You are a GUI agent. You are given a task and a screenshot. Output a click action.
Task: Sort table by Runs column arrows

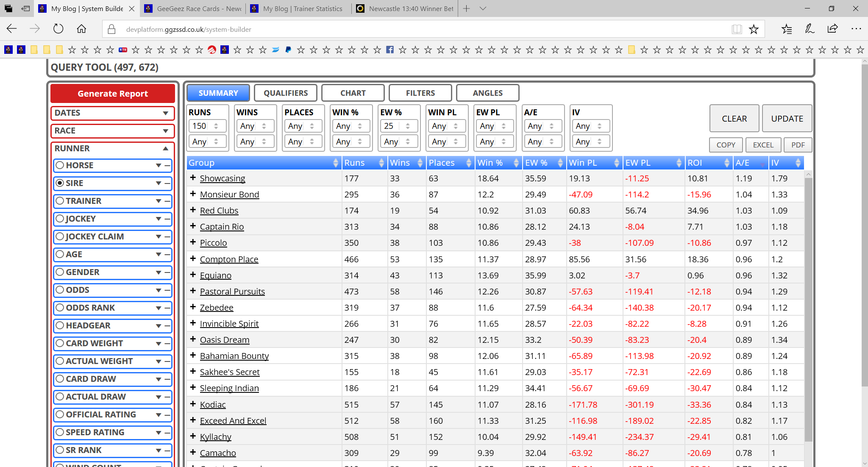pos(381,163)
